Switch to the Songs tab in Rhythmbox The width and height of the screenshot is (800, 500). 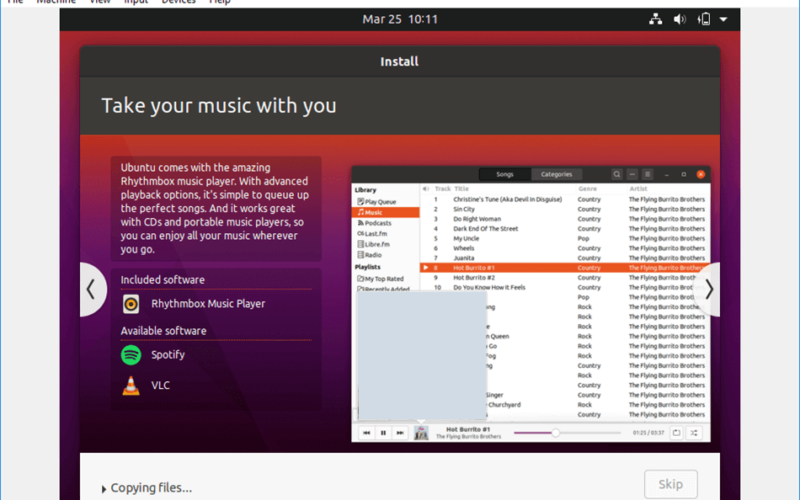pos(505,174)
